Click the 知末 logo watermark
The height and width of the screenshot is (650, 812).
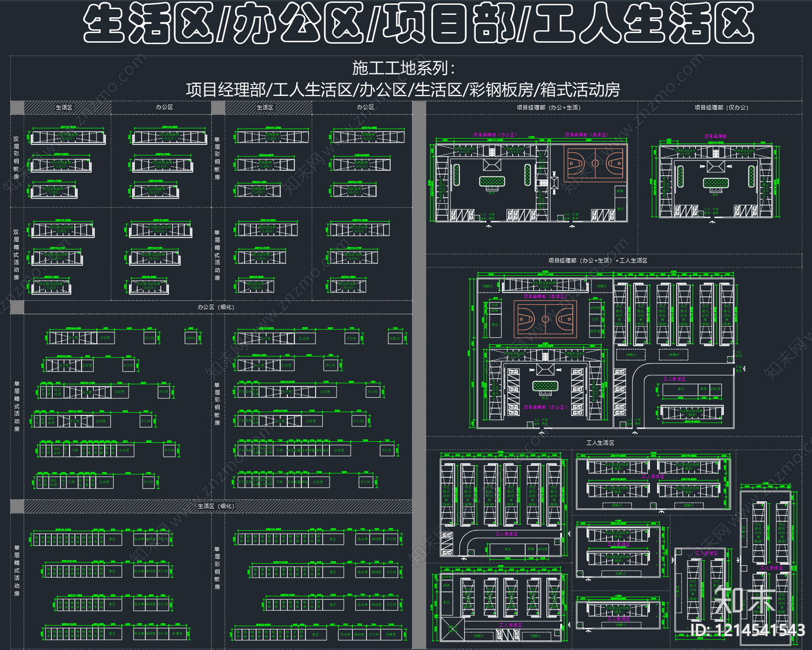(x=743, y=600)
